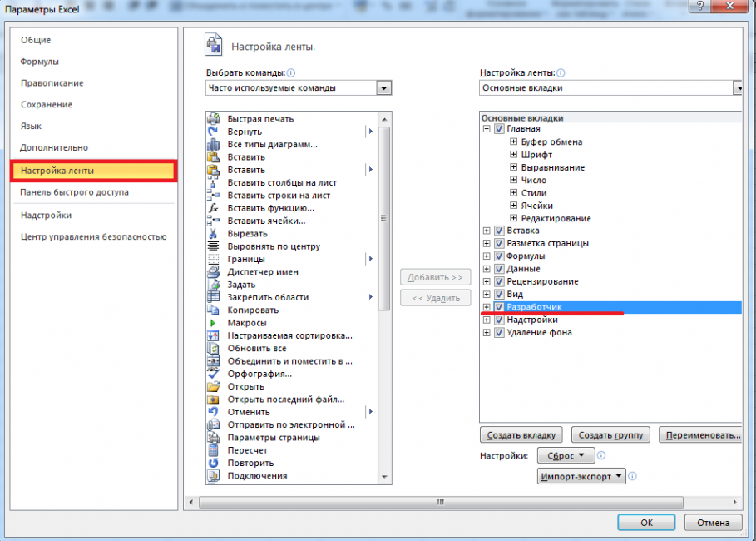Toggle the 'Разметка страницы' checkbox
Image resolution: width=756 pixels, height=541 pixels.
coord(499,243)
